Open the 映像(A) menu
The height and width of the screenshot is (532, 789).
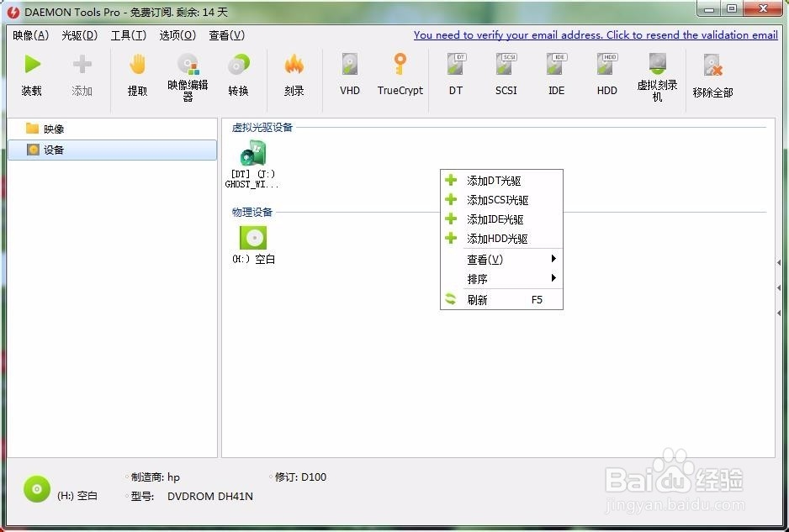coord(30,35)
